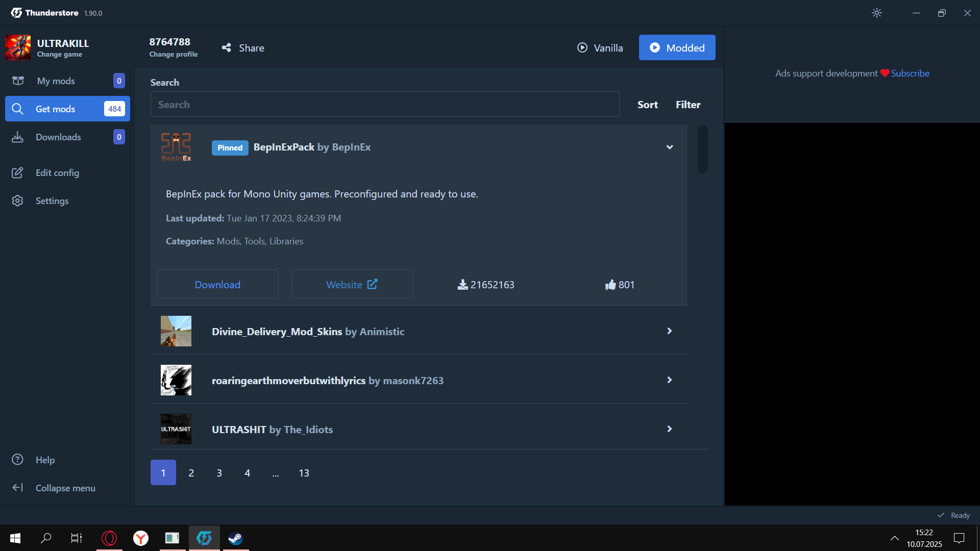The width and height of the screenshot is (980, 551).
Task: Open Yandex browser from taskbar
Action: click(141, 538)
